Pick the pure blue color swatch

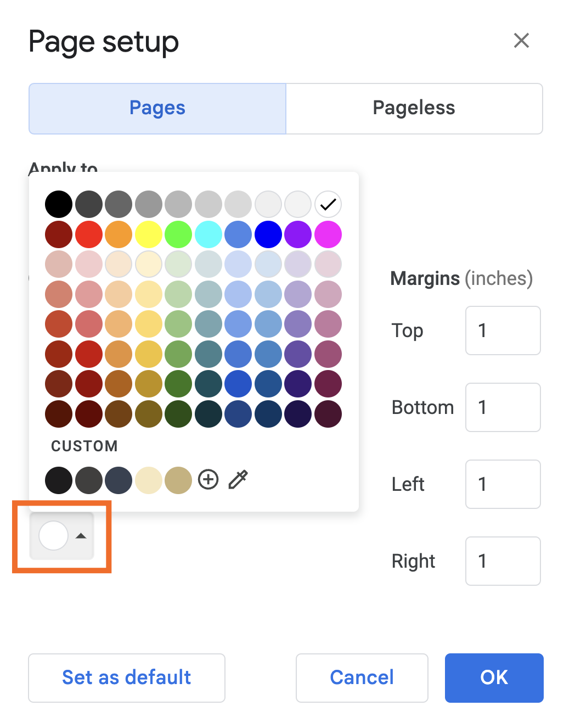click(x=268, y=234)
